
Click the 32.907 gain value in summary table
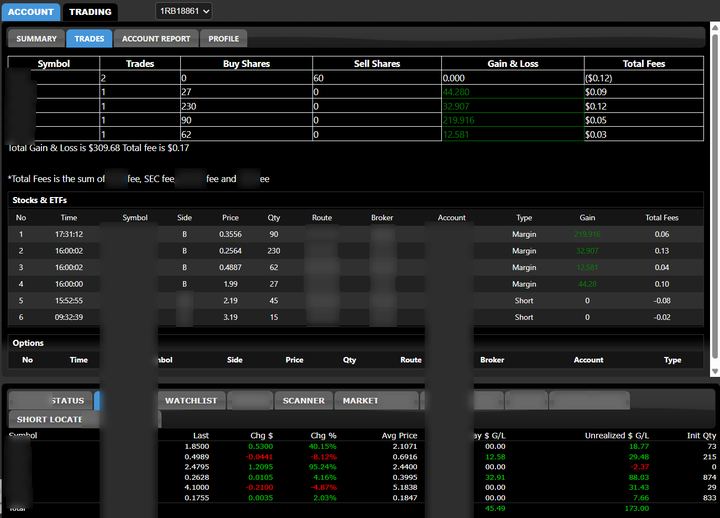[x=456, y=106]
